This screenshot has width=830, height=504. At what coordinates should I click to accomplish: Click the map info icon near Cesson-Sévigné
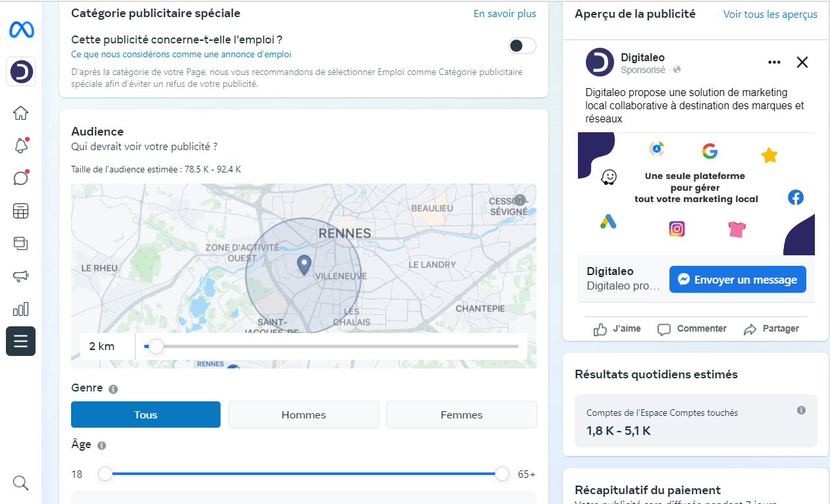click(520, 200)
